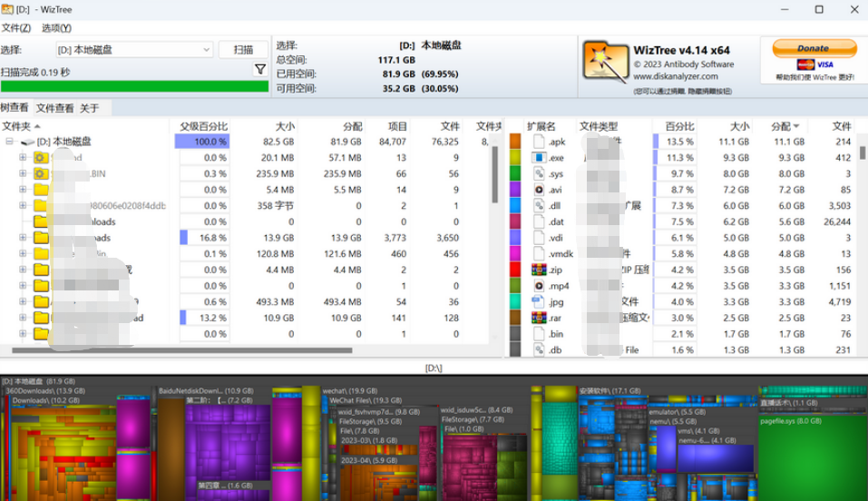Open the 选项(Y) menu

pyautogui.click(x=56, y=28)
